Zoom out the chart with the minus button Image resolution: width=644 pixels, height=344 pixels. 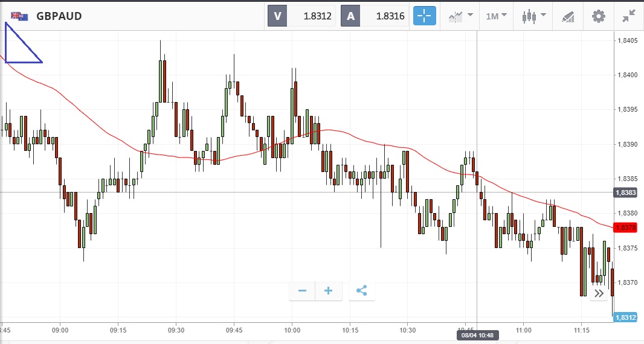tap(302, 291)
